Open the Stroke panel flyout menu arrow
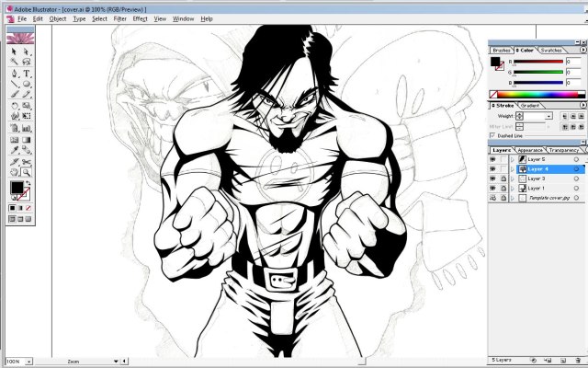The width and height of the screenshot is (588, 368). [583, 106]
